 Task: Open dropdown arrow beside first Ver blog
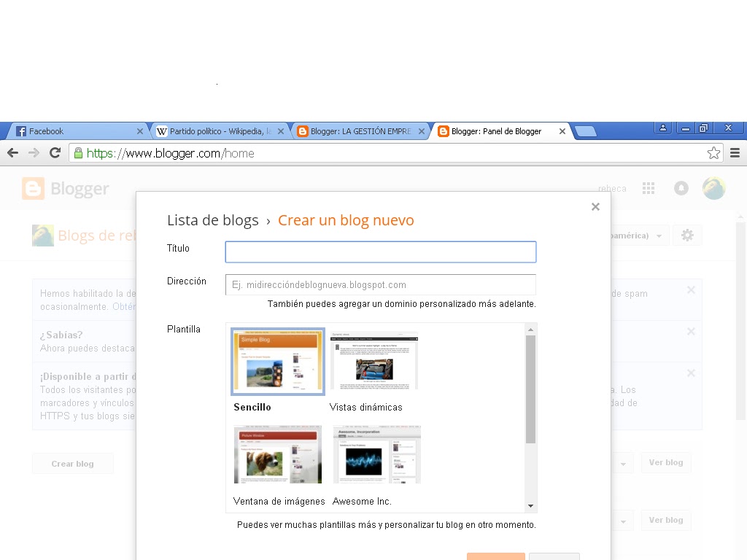(x=623, y=463)
